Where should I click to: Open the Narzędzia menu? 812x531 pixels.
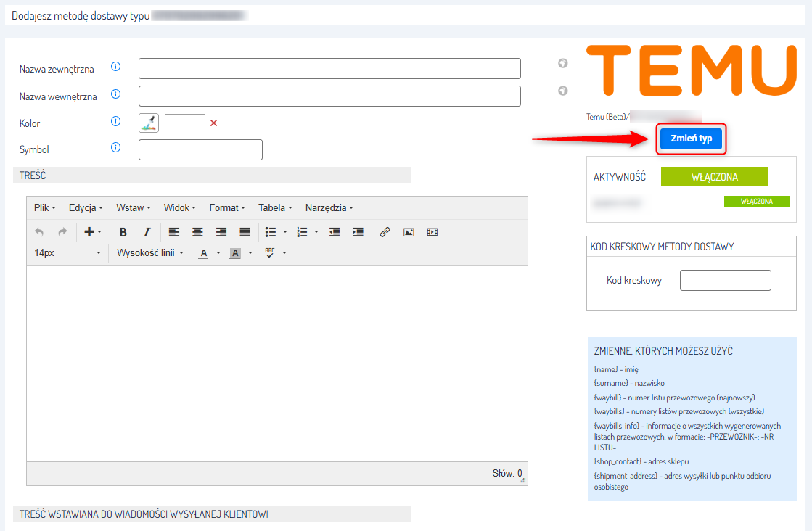tap(329, 207)
